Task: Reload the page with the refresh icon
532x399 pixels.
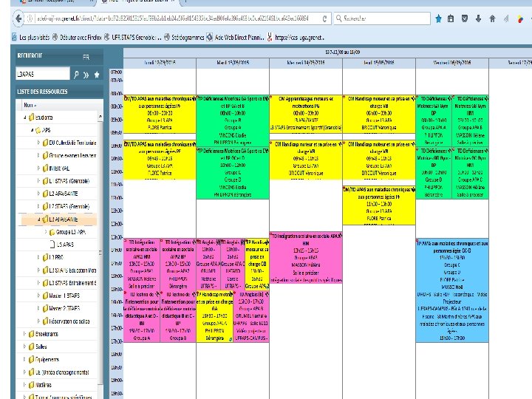Action: 324,18
